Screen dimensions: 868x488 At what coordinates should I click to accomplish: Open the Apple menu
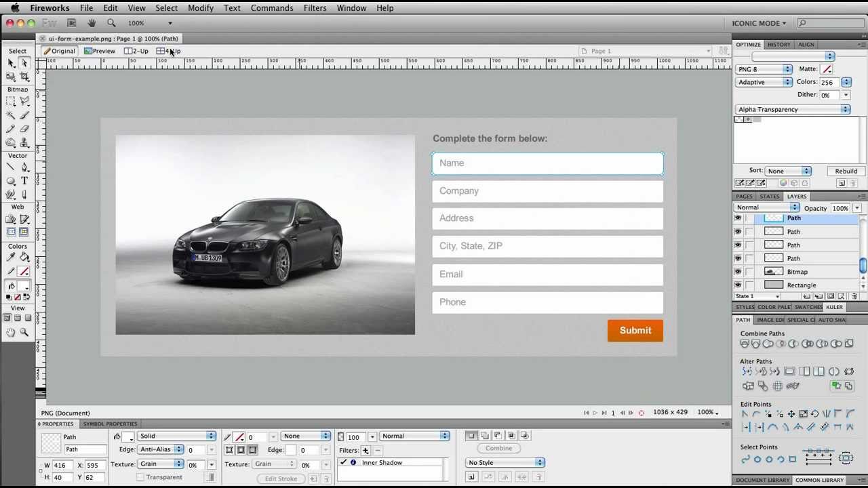pyautogui.click(x=14, y=7)
